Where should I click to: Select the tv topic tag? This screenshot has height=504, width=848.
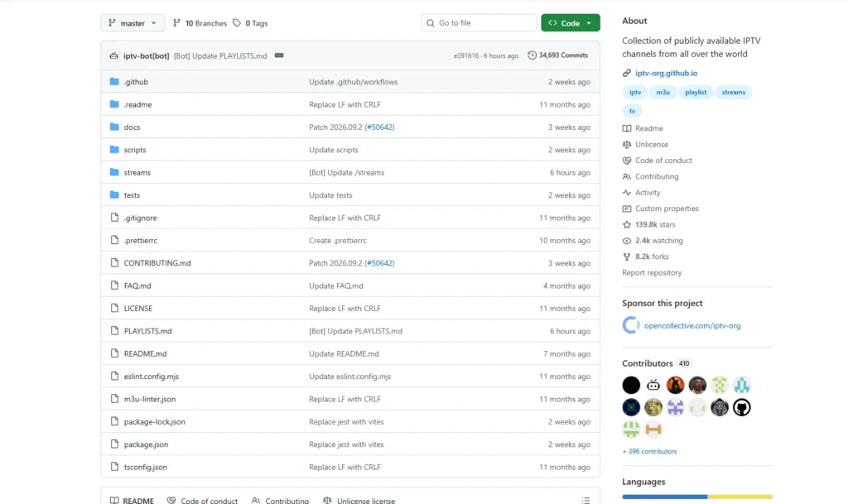632,111
